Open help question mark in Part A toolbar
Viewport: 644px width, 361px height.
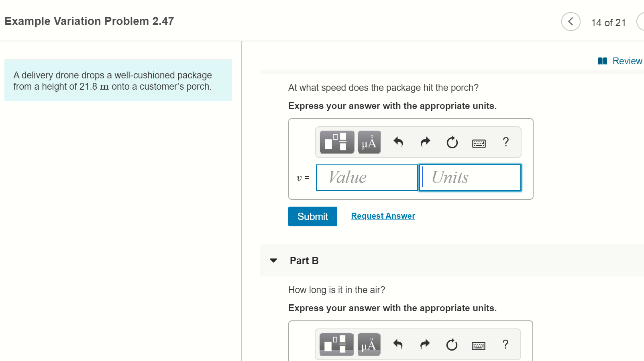(506, 142)
